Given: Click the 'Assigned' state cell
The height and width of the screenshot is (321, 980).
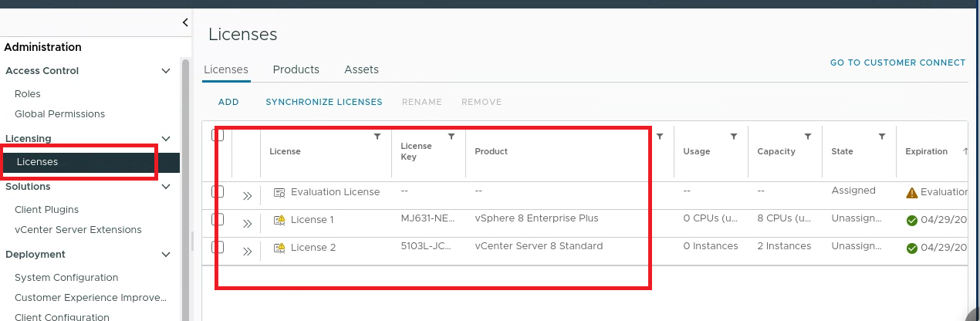Looking at the screenshot, I should click(x=853, y=191).
